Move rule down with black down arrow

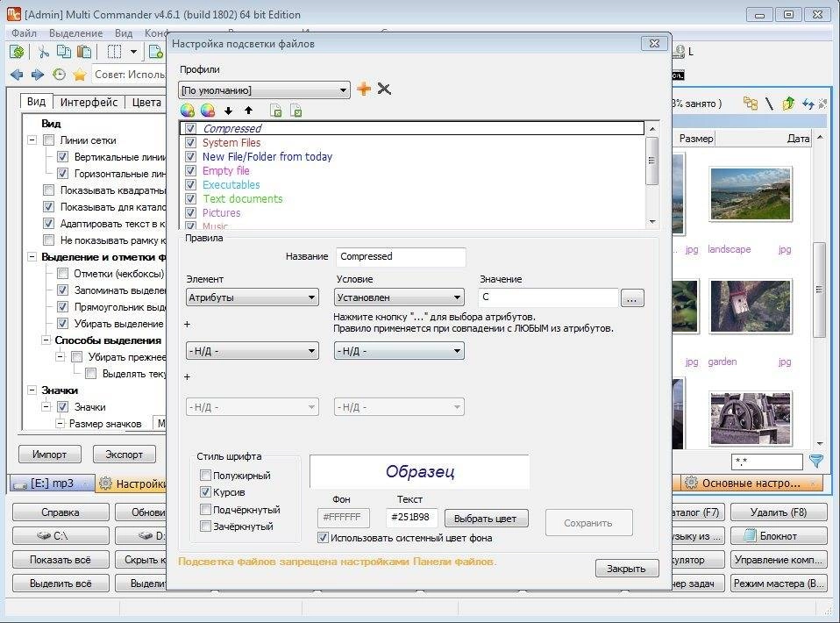tap(228, 111)
